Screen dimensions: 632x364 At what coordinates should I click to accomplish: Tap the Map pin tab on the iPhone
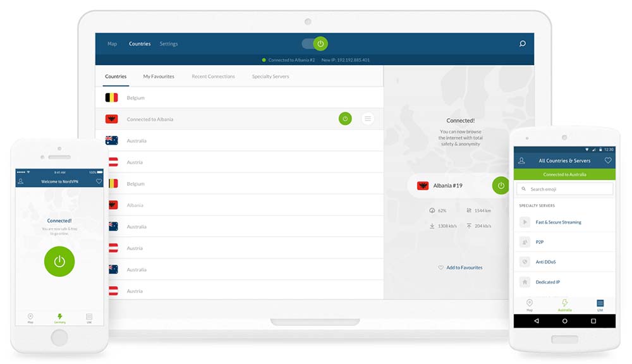click(30, 317)
